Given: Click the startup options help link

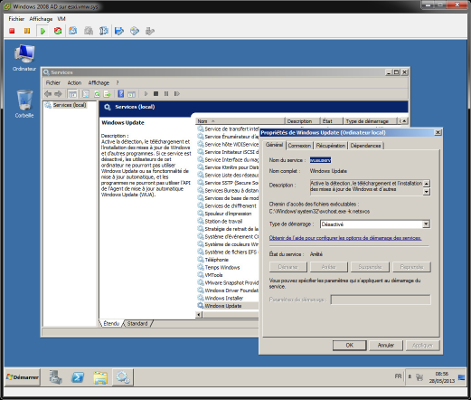Looking at the screenshot, I should (345, 238).
